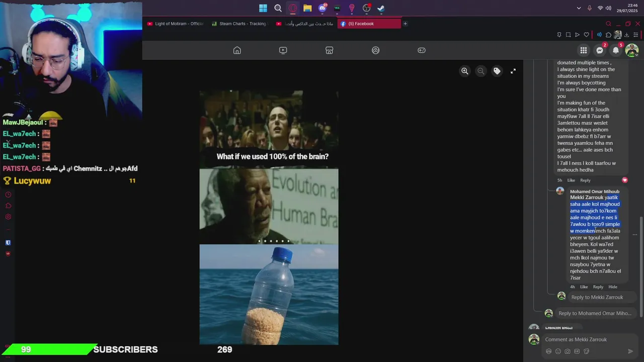Open Mohamed Omar Mihoub avatar
644x362 pixels.
point(560,191)
